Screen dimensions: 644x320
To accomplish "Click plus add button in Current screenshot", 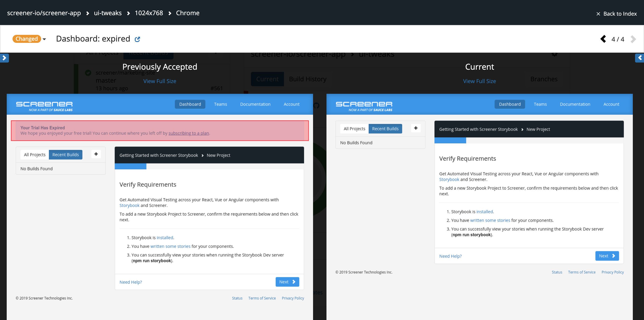I will coord(416,128).
